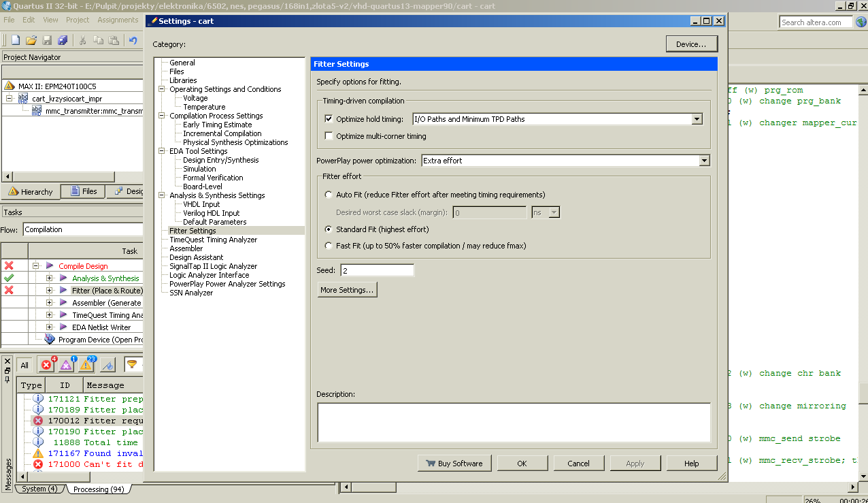The height and width of the screenshot is (503, 868).
Task: Click the More Settings button
Action: [x=347, y=289]
